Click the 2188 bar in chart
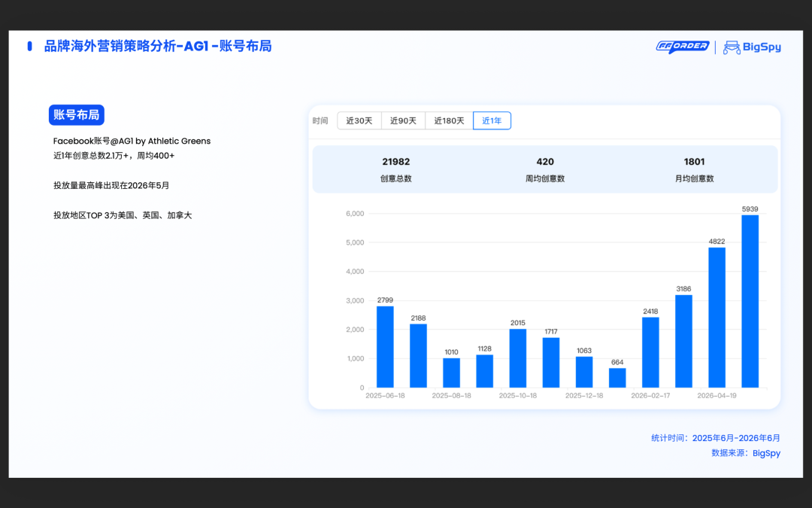 click(x=419, y=356)
